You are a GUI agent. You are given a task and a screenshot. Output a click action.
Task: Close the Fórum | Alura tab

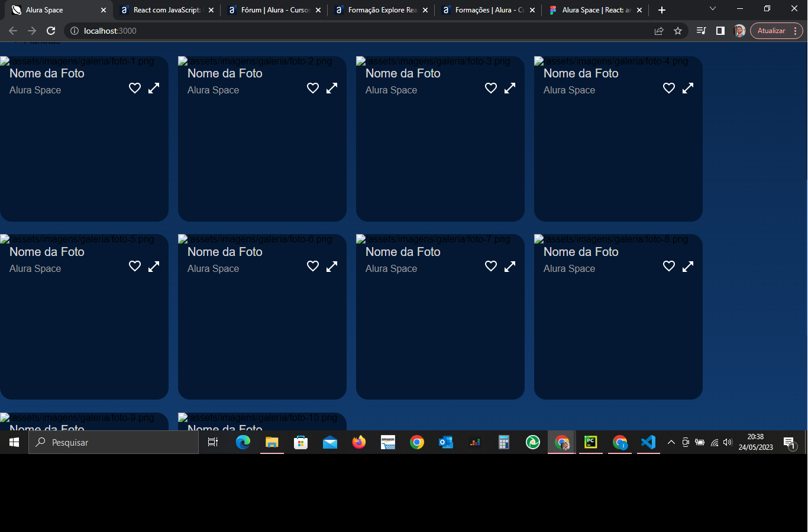click(318, 10)
